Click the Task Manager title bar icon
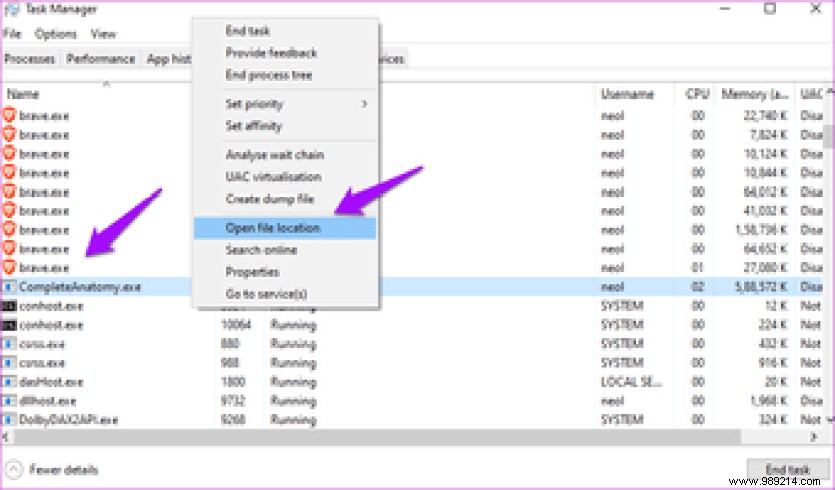 11,9
